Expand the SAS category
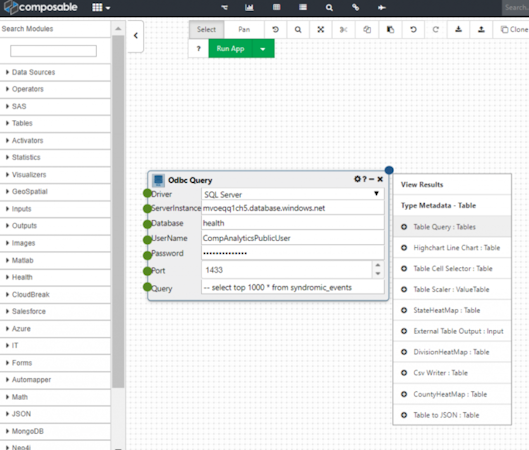Image resolution: width=529 pixels, height=450 pixels. tap(55, 106)
